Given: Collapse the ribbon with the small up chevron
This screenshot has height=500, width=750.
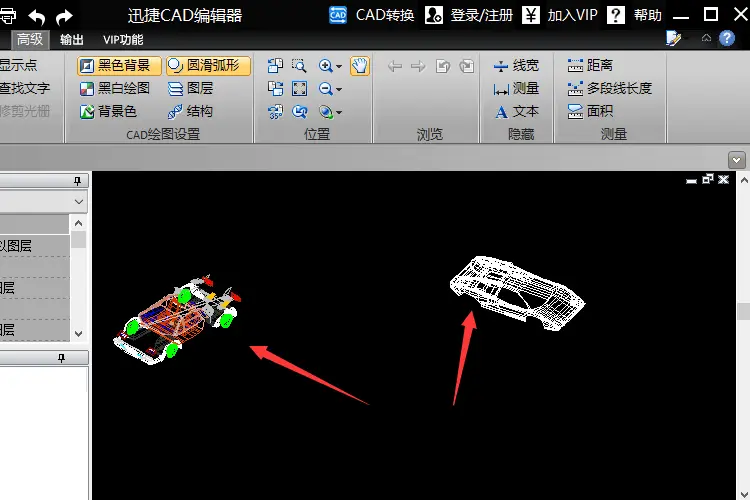Looking at the screenshot, I should click(706, 38).
